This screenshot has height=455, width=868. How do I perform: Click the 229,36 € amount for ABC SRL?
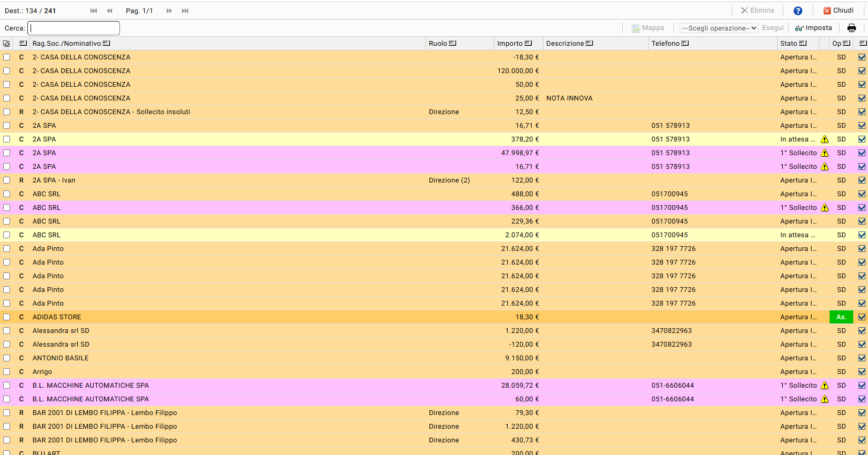(x=525, y=221)
